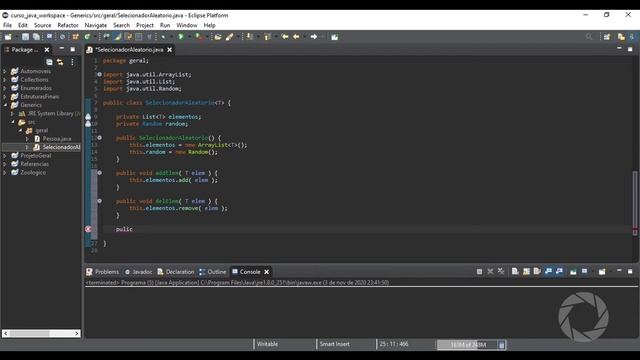640x360 pixels.
Task: Switch to the Problems tab
Action: point(102,272)
